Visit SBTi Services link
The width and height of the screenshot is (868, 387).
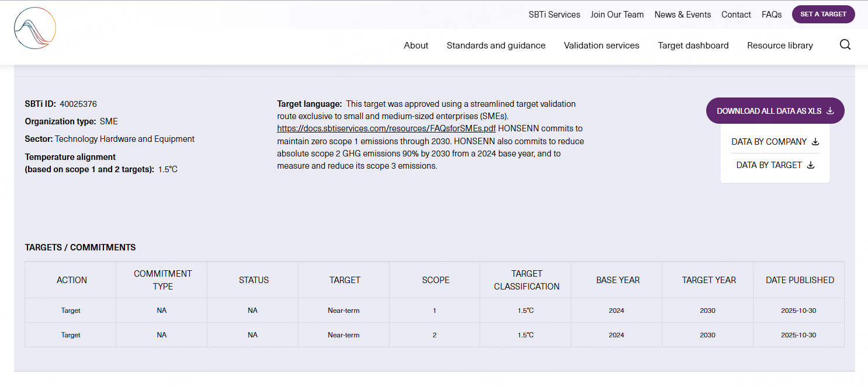point(554,15)
